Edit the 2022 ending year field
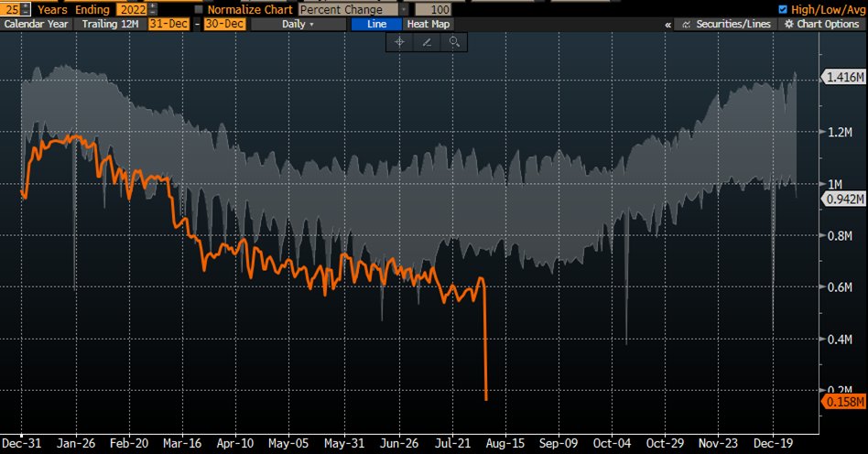 click(134, 9)
